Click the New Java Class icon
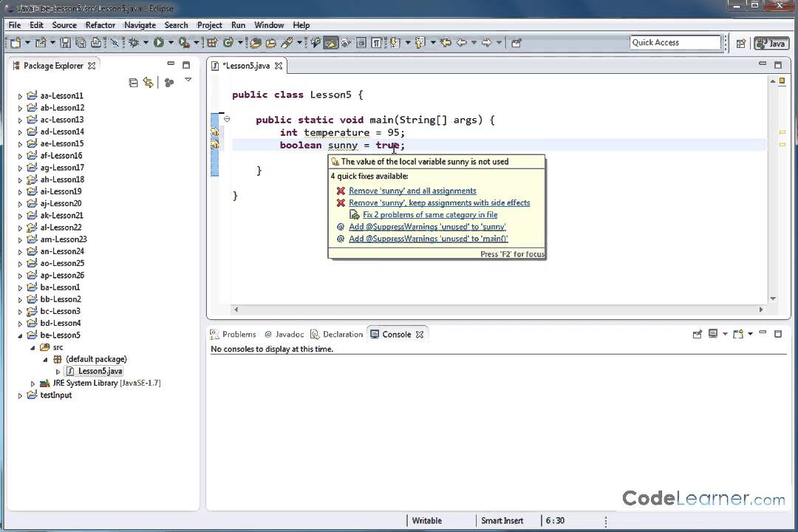The height and width of the screenshot is (532, 798). coord(228,43)
